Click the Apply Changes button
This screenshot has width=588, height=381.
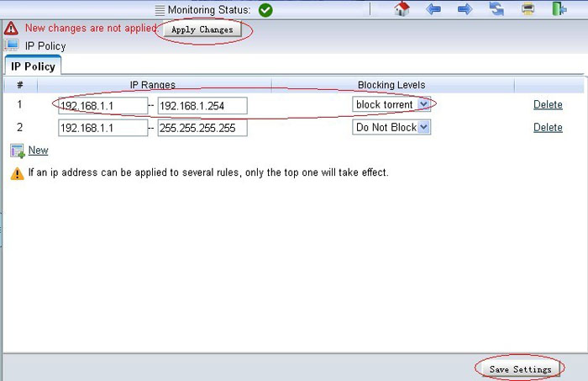point(202,29)
